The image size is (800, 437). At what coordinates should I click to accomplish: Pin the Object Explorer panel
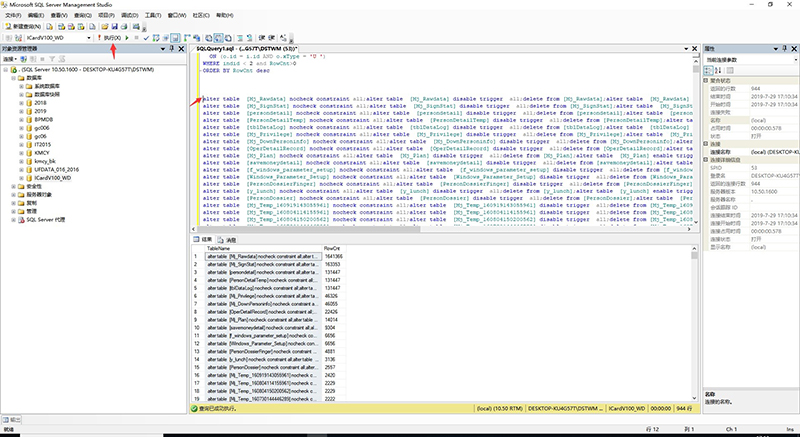[171, 49]
